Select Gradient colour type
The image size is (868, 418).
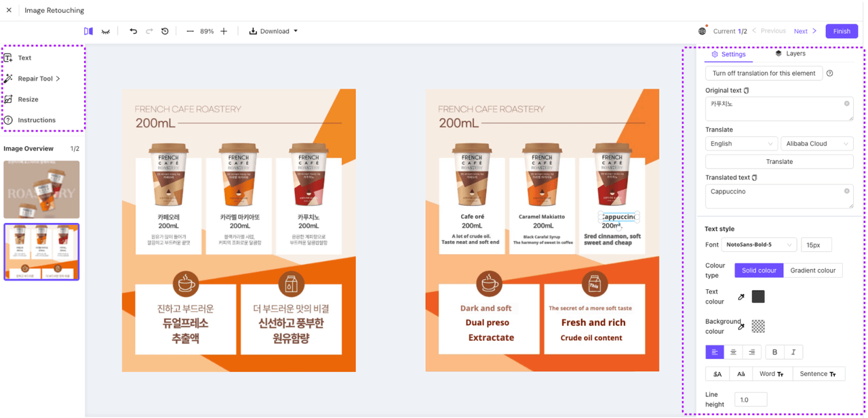(812, 270)
